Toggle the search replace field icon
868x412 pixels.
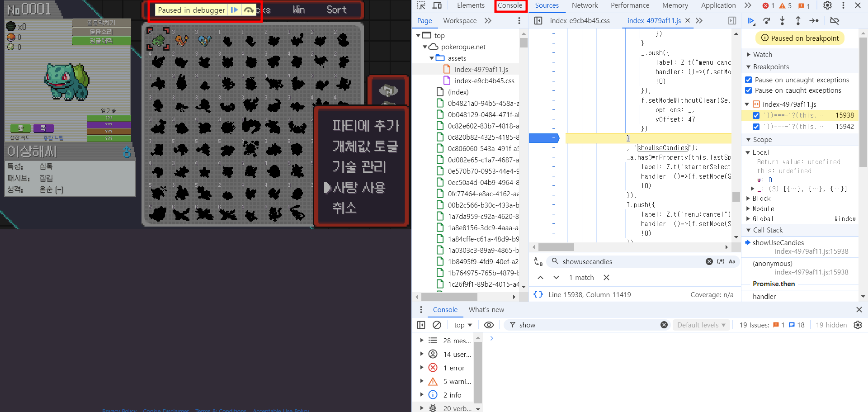point(538,261)
